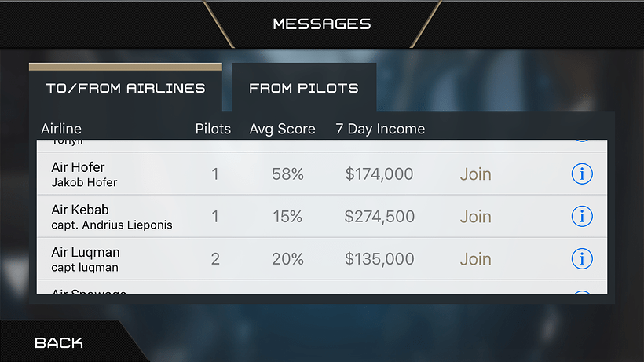Select the Air Luqman airline name
The width and height of the screenshot is (644, 362).
click(86, 252)
